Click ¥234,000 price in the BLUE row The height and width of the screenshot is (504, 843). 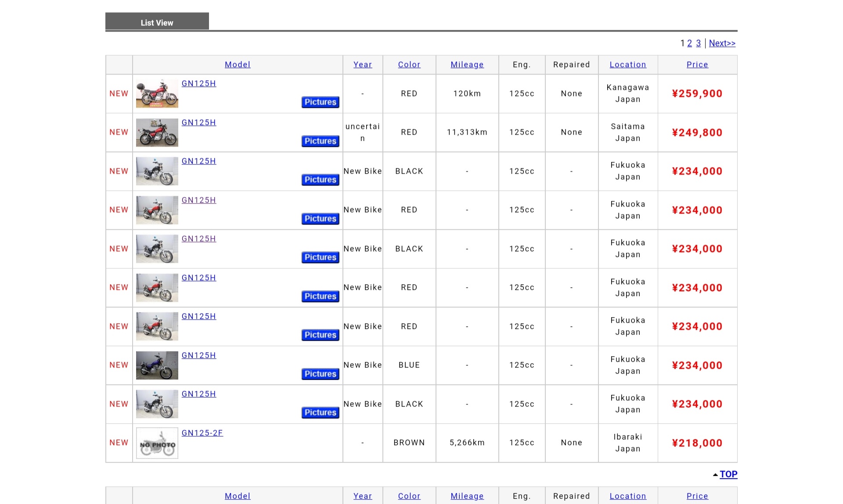pyautogui.click(x=697, y=365)
